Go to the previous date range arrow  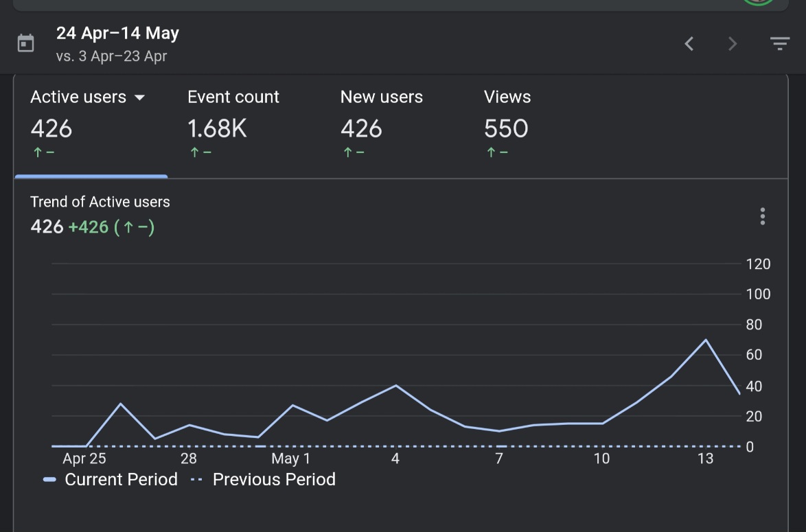point(689,44)
